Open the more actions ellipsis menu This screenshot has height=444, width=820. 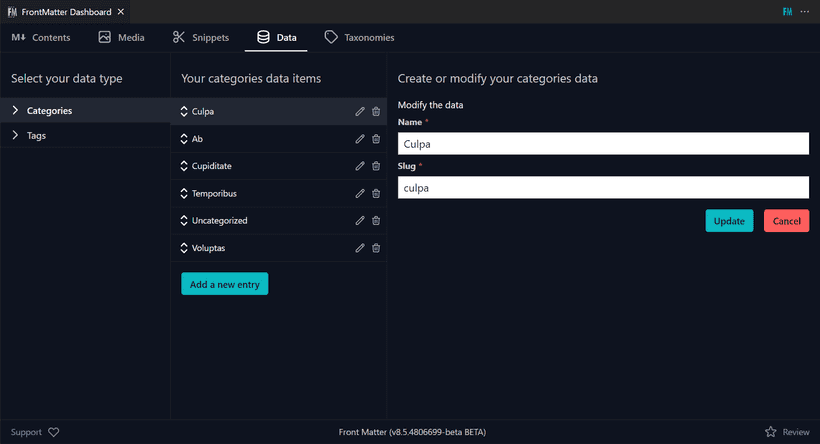click(805, 11)
